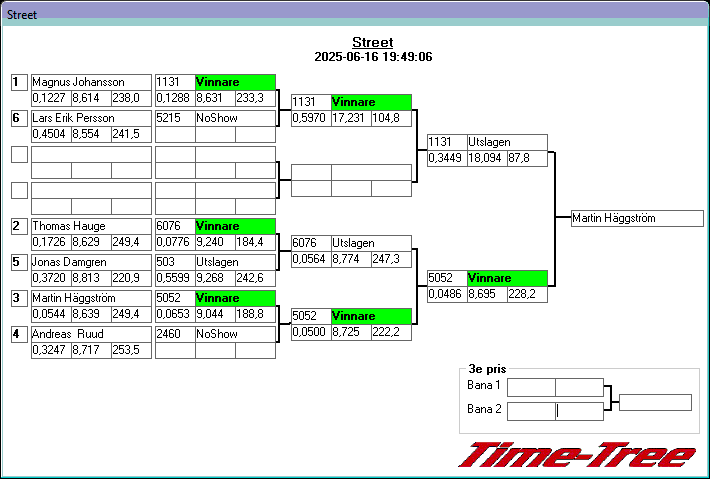Click the 0,0776 reaction cell
The width and height of the screenshot is (710, 479).
pyautogui.click(x=176, y=242)
